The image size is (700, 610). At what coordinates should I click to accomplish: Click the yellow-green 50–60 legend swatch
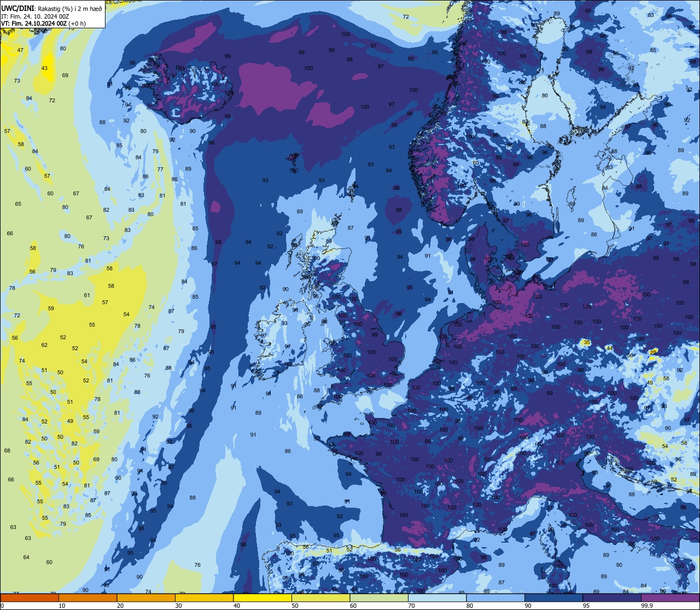click(x=320, y=598)
